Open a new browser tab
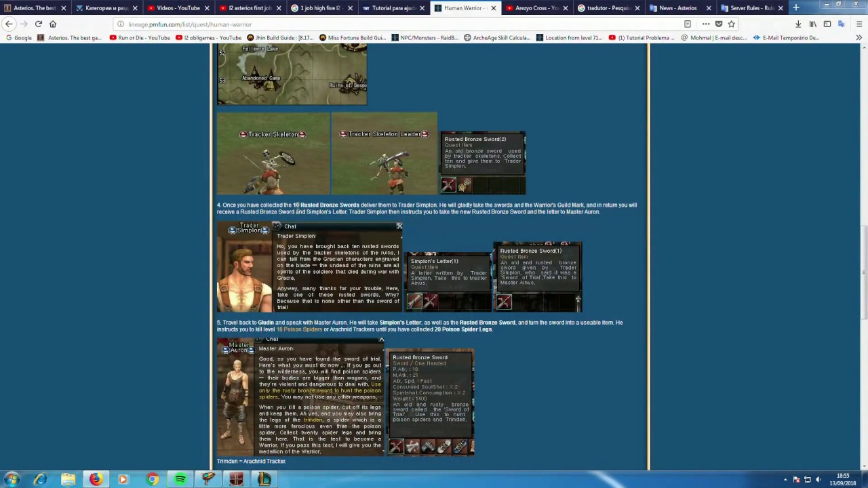This screenshot has width=868, height=488. [x=795, y=7]
